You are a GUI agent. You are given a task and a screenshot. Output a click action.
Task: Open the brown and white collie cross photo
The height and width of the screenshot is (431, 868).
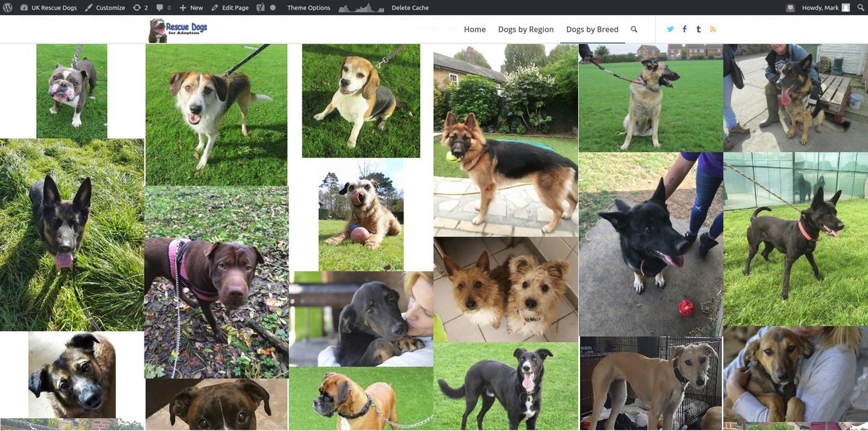(216, 115)
